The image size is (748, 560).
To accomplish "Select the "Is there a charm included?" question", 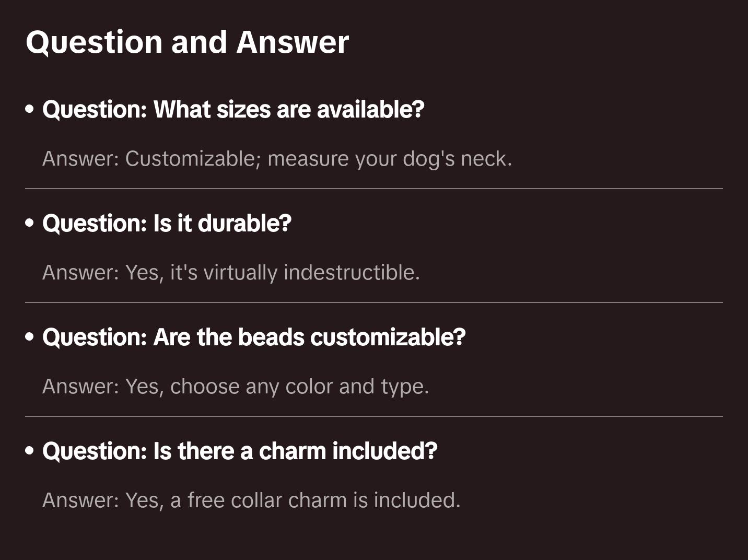I will pyautogui.click(x=240, y=451).
